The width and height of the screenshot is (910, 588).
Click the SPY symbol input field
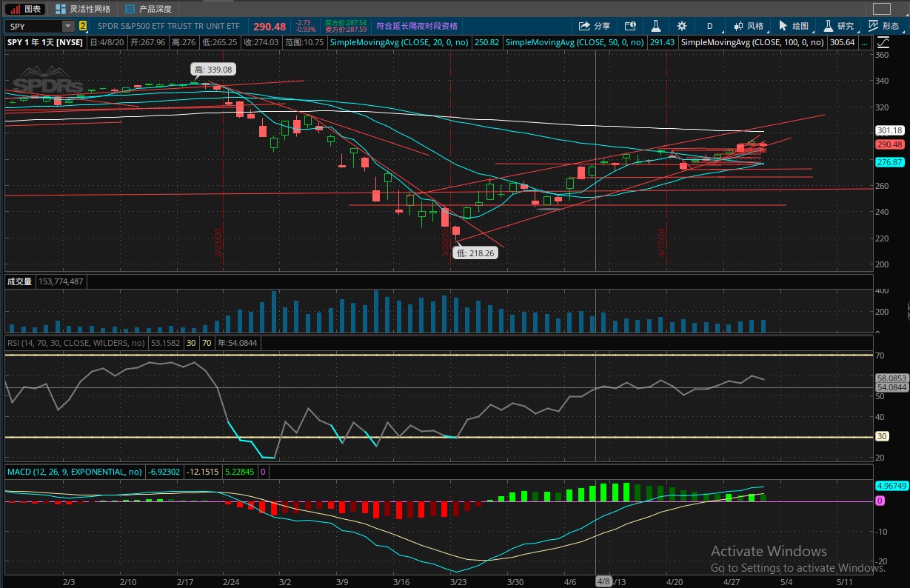pyautogui.click(x=34, y=26)
